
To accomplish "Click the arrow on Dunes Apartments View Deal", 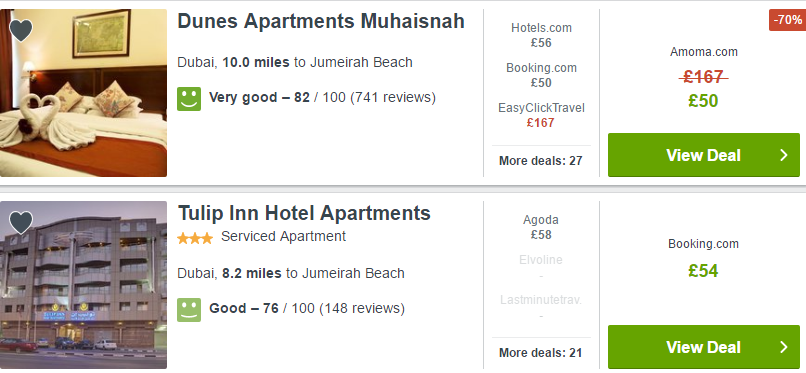I will [783, 155].
